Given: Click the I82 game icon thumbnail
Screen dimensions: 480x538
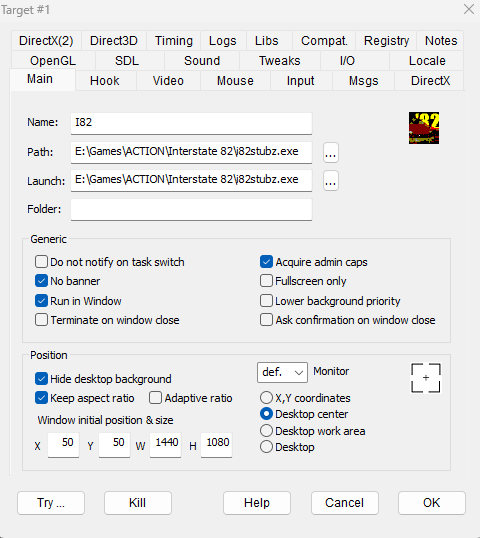Looking at the screenshot, I should 424,128.
